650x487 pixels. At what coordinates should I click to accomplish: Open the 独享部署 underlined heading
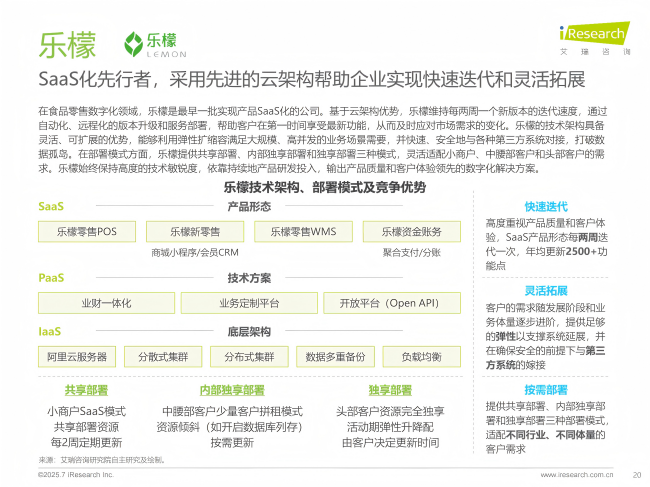click(390, 390)
